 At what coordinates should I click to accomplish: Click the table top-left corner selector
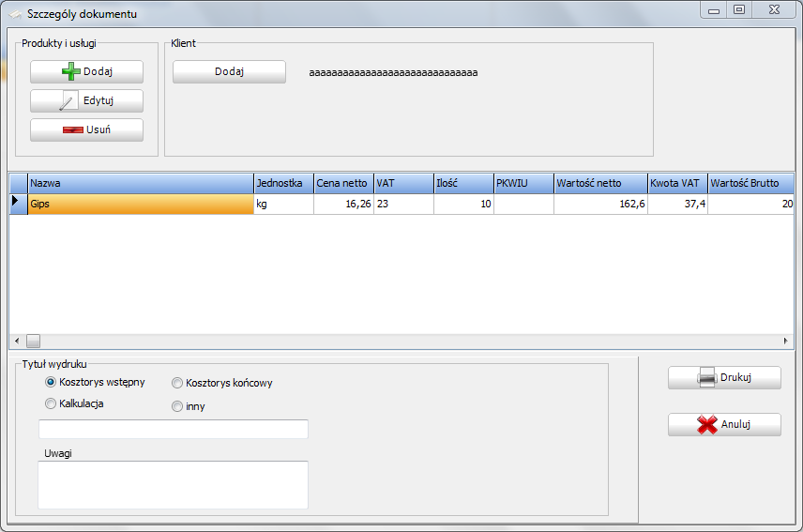[x=19, y=183]
